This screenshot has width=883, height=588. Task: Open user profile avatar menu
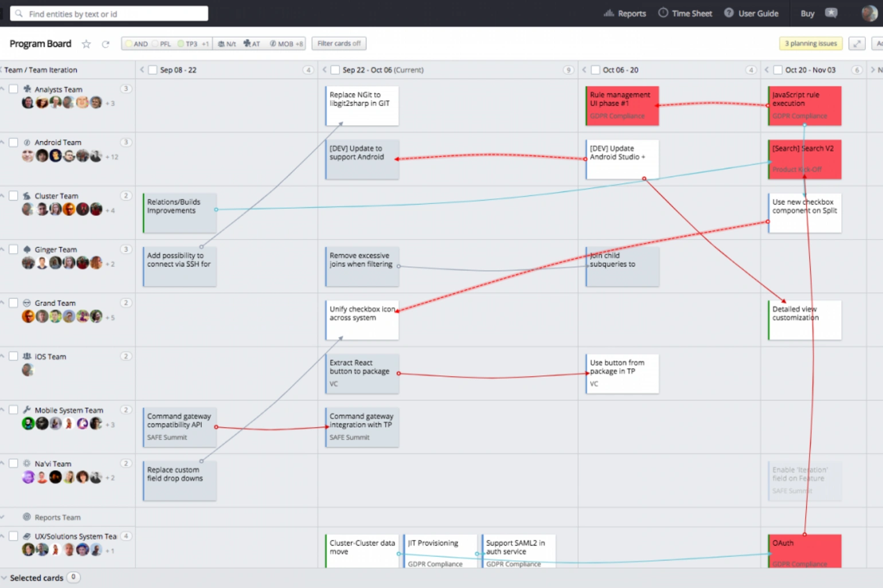(870, 13)
